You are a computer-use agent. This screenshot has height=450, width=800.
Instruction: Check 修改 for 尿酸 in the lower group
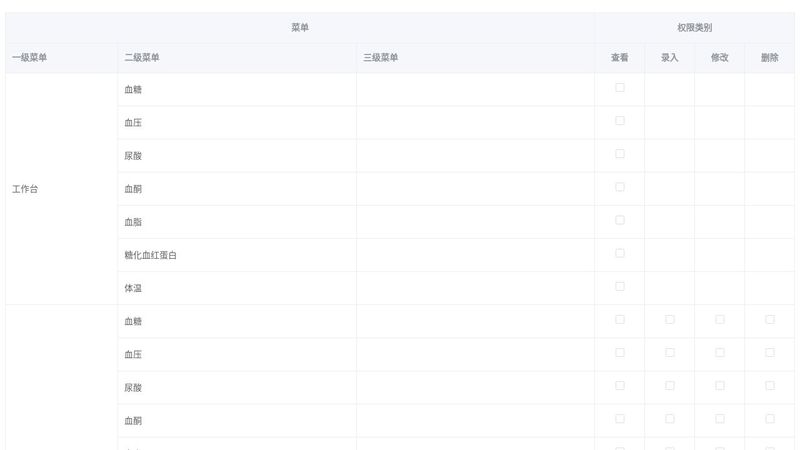click(x=720, y=386)
